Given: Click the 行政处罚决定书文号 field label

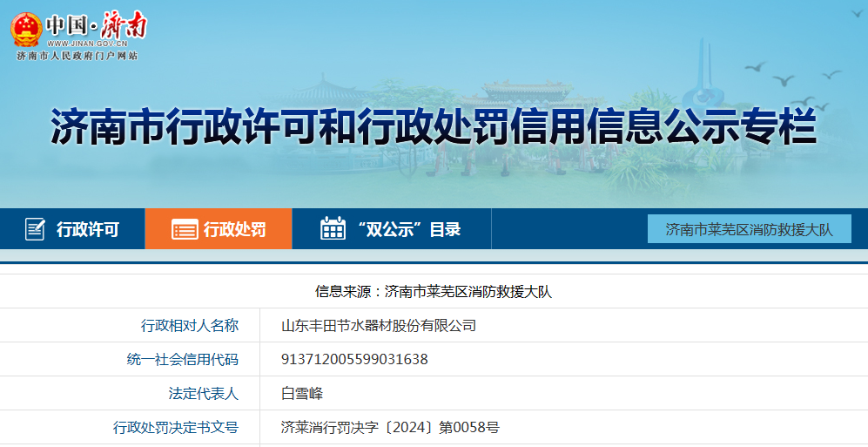Looking at the screenshot, I should (175, 427).
